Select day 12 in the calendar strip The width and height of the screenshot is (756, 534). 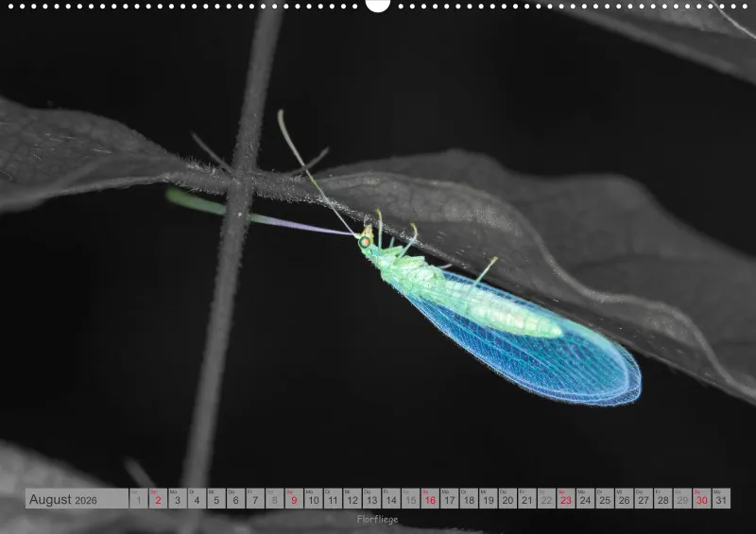point(352,498)
